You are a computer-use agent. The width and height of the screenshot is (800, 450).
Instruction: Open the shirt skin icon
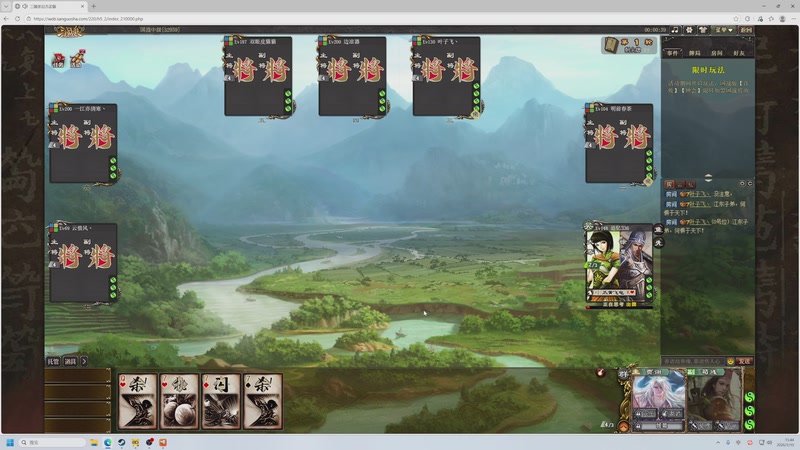[x=702, y=30]
